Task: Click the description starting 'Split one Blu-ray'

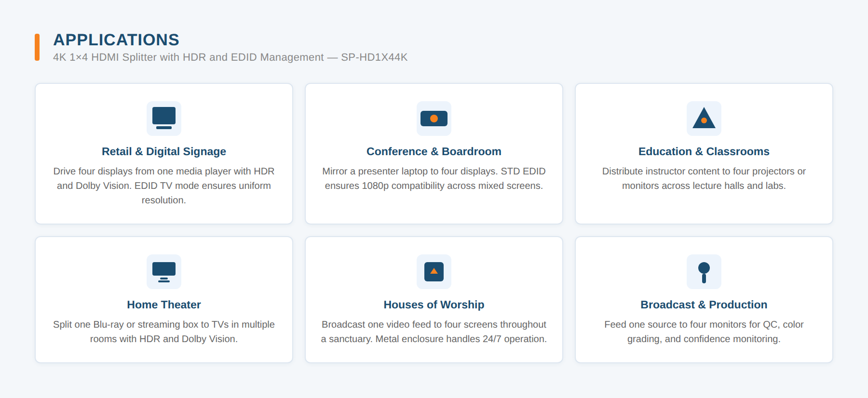Action: 164,332
